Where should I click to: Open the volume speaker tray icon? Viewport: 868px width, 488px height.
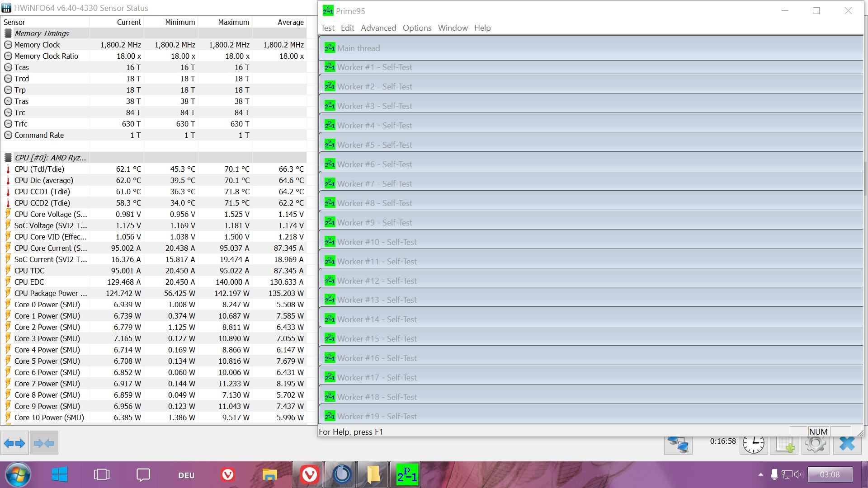(x=799, y=474)
